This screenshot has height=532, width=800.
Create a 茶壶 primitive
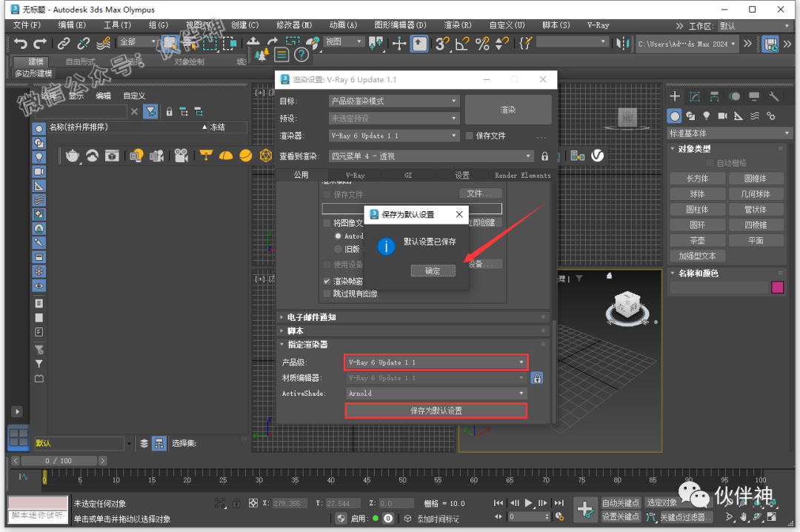pos(698,241)
